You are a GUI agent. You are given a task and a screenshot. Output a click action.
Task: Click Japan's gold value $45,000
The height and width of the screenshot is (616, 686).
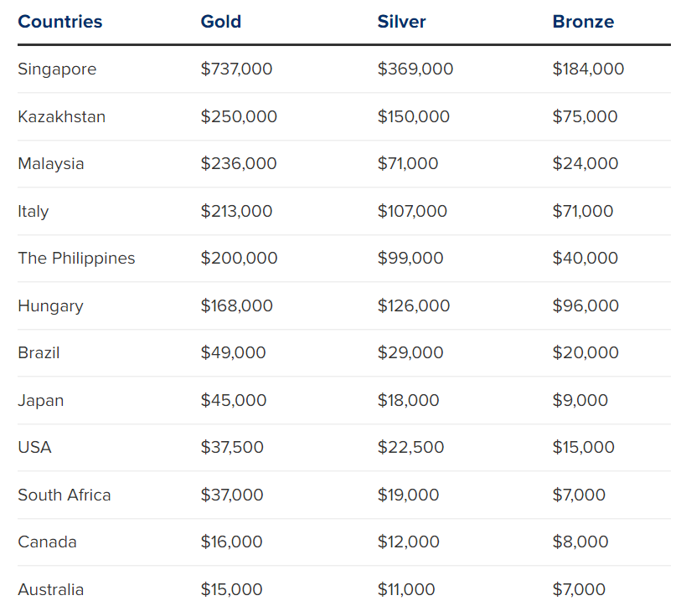[234, 401]
